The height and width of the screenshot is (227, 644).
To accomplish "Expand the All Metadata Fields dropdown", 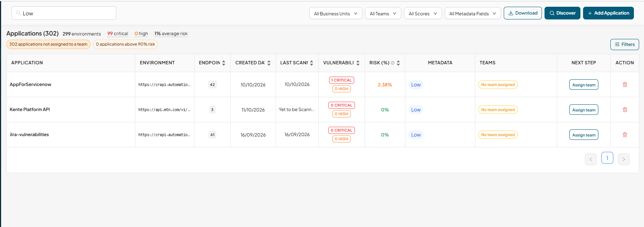I will coord(473,13).
